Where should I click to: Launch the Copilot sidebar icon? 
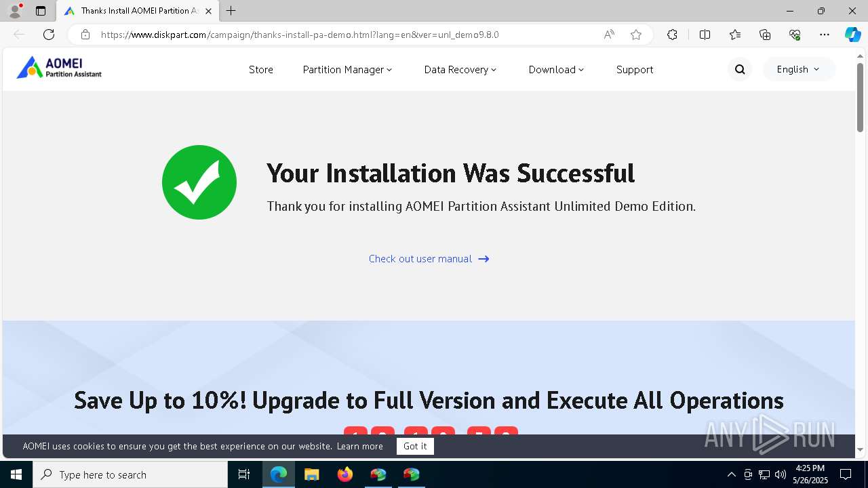click(x=852, y=35)
